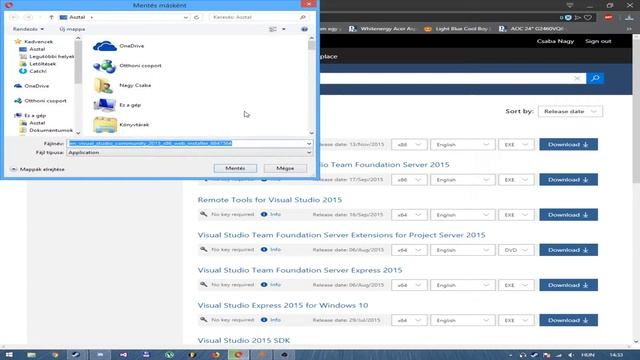Change the file list view mode
This screenshot has height=360, width=640.
273,29
